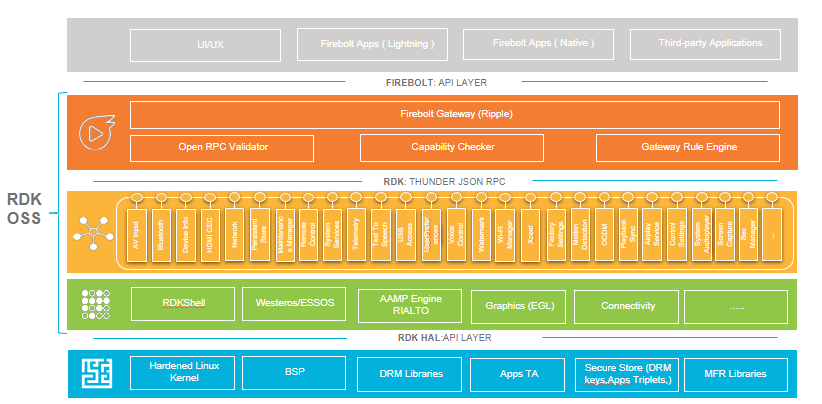Click the RDK HAL:API LAYER label
Viewport: 822px width, 404px height.
point(445,337)
